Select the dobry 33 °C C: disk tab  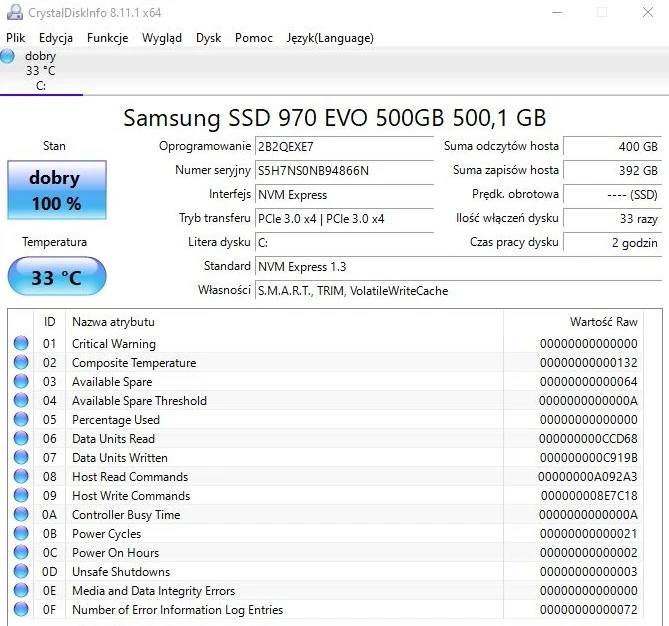click(x=40, y=71)
